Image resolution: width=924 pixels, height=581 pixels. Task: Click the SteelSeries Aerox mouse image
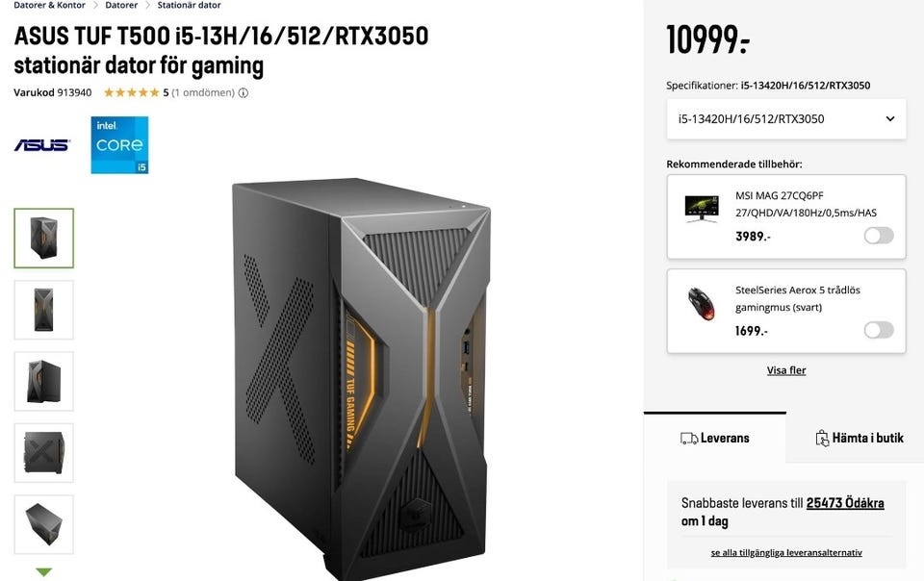702,304
